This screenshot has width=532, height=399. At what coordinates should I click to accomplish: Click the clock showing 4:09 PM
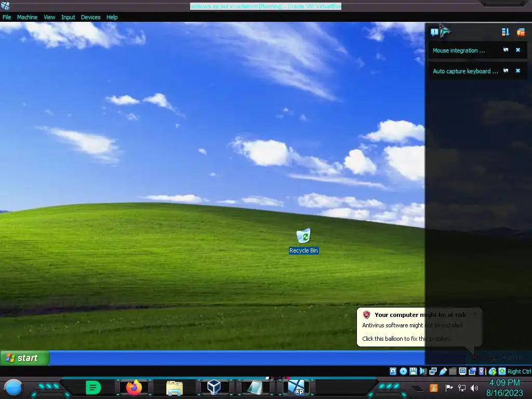coord(504,383)
